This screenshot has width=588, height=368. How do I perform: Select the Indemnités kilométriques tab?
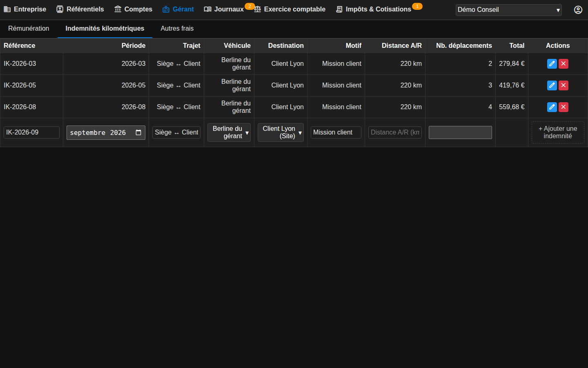point(105,29)
